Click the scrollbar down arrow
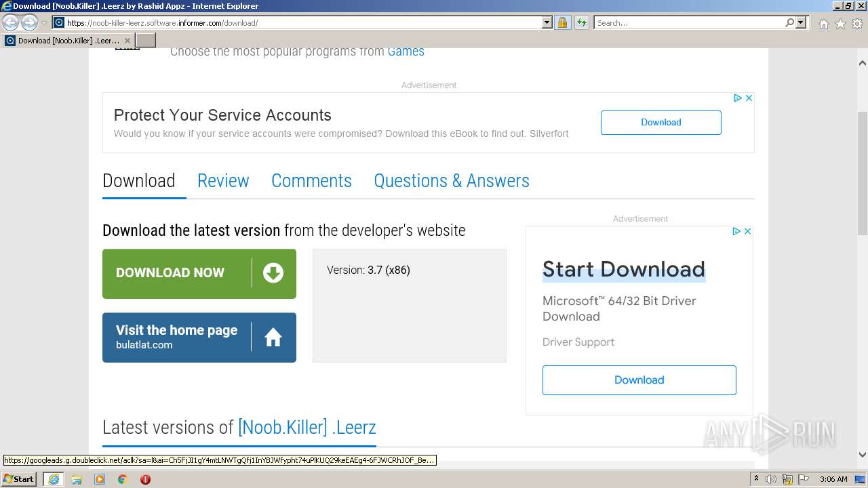This screenshot has width=868, height=488. coord(863,455)
